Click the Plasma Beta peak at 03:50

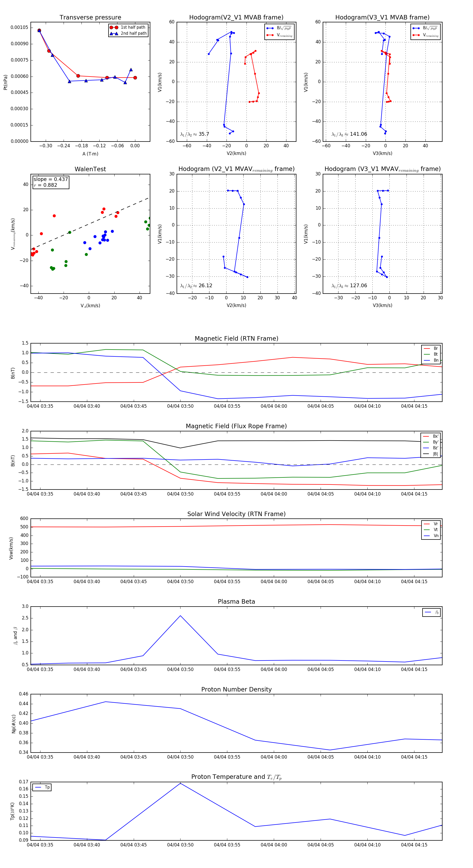tap(181, 616)
